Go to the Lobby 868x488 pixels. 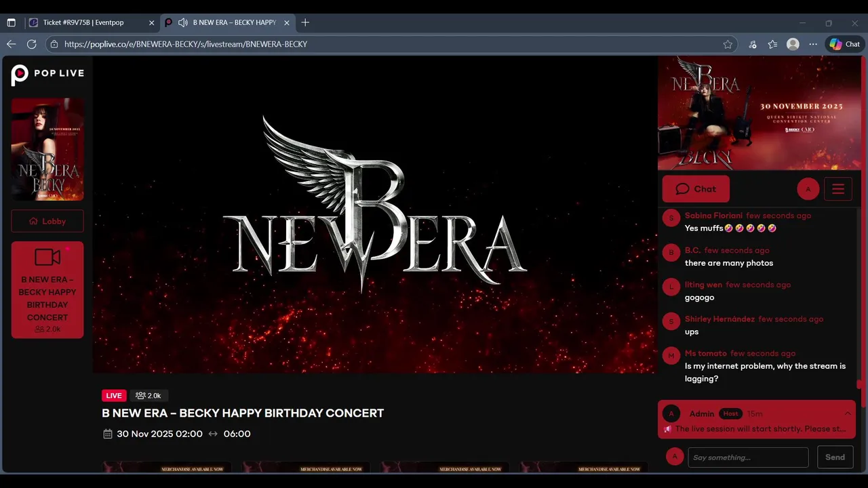47,221
